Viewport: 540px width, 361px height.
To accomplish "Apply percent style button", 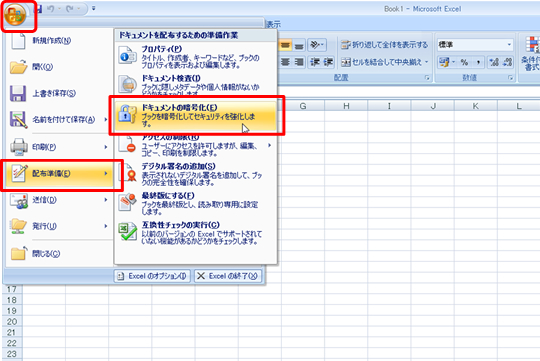I will 465,62.
